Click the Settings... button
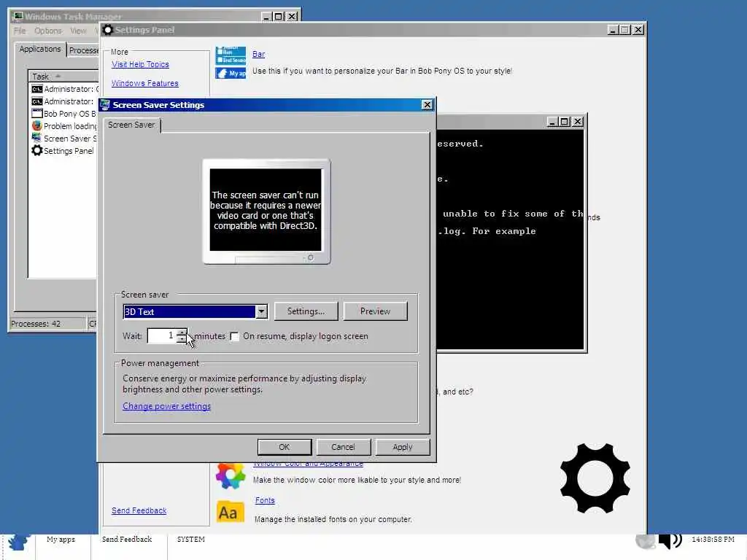The image size is (747, 560). 306,311
